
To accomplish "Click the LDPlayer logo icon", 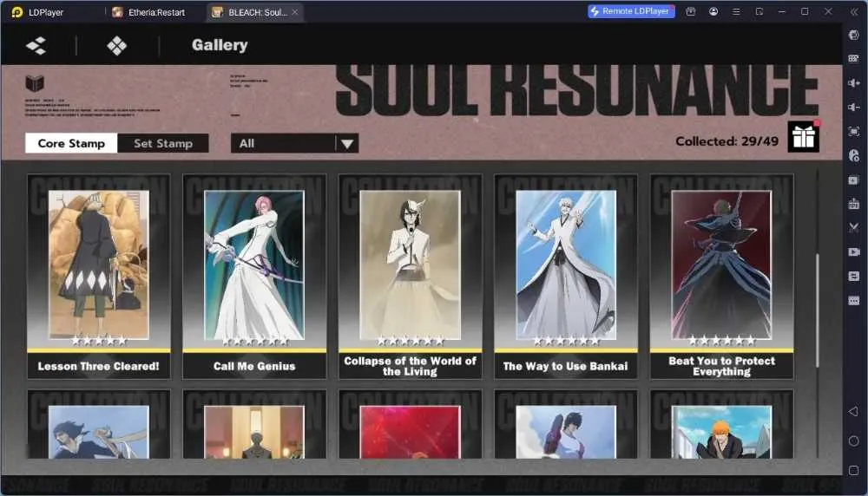I will [16, 12].
